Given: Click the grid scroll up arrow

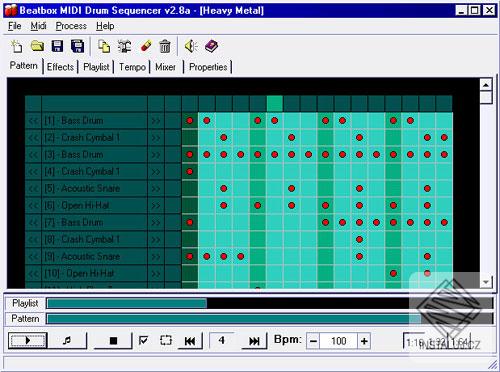Looking at the screenshot, I should click(486, 85).
